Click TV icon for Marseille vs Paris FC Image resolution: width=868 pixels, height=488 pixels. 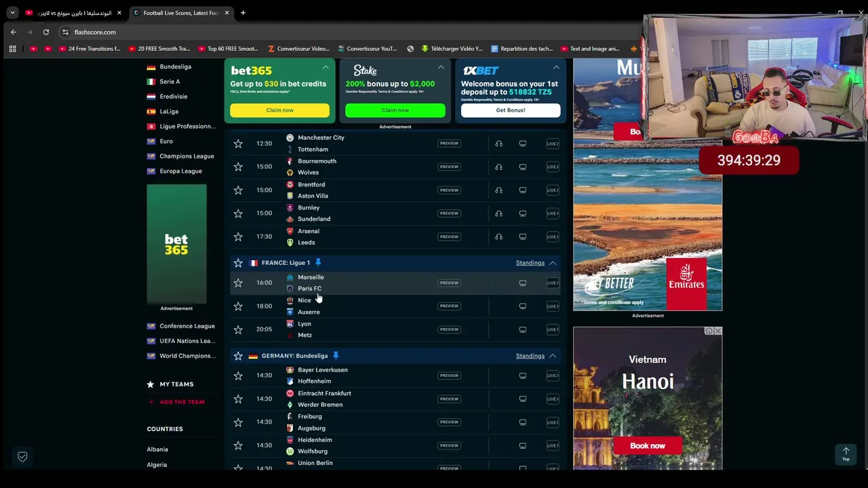coord(523,283)
